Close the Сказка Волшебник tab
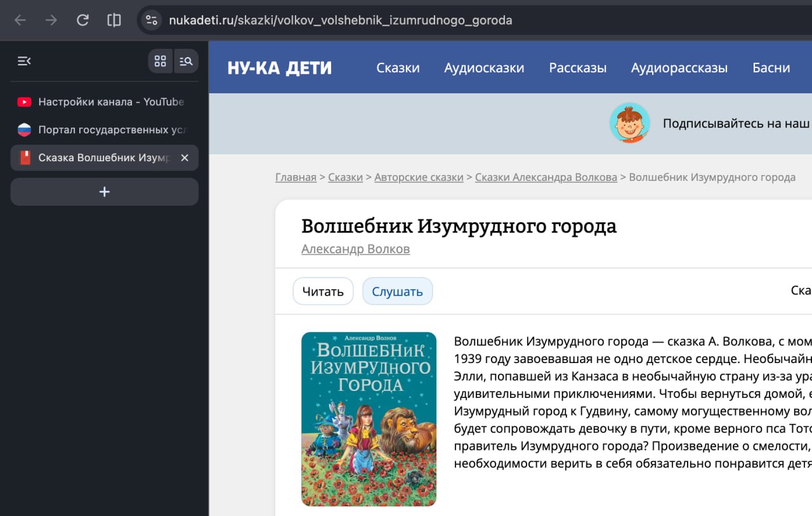Screen dimensions: 812x516 click(185, 157)
